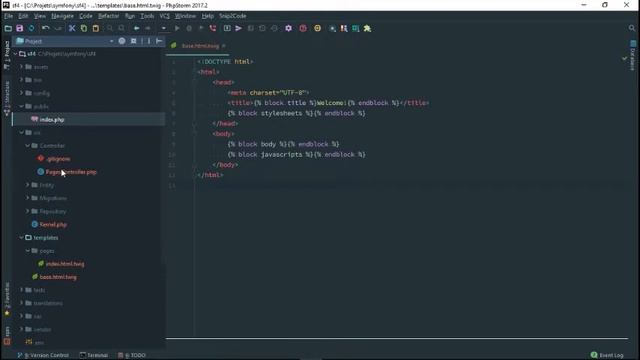This screenshot has width=640, height=360.
Task: Click the yellow circular toolbar icon
Action: pyautogui.click(x=318, y=29)
